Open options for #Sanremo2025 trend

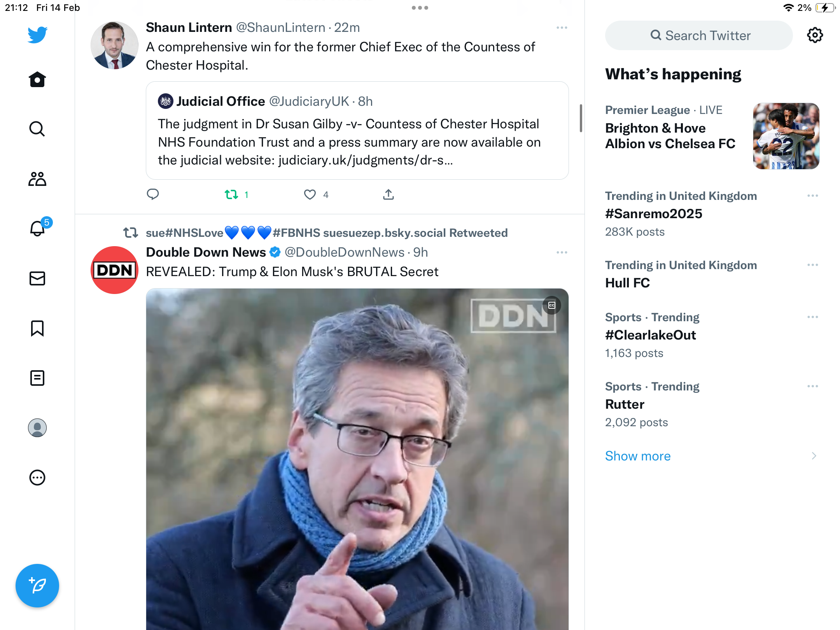click(813, 196)
